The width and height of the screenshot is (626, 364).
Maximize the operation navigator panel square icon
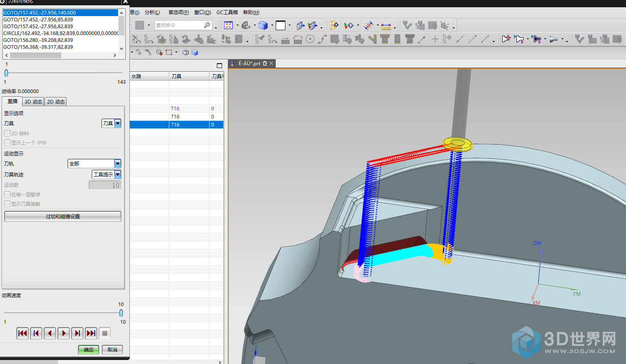click(219, 66)
